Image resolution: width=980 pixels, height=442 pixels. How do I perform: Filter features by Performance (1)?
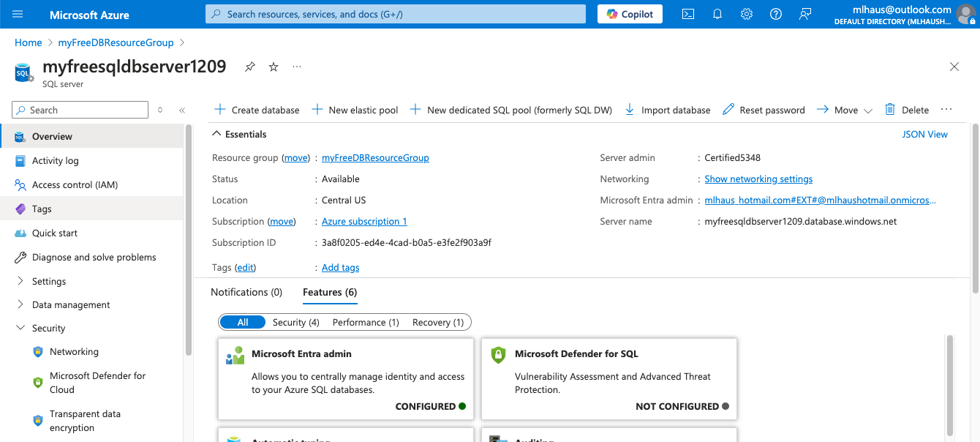click(x=366, y=322)
